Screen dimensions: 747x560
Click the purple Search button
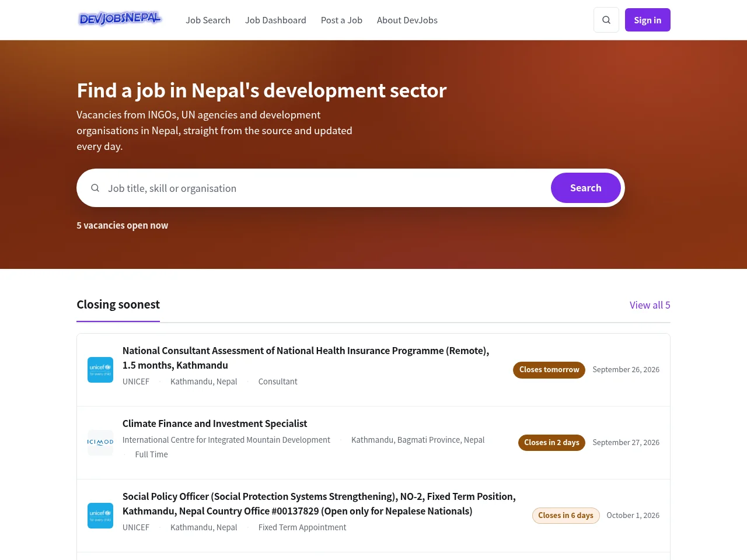586,188
